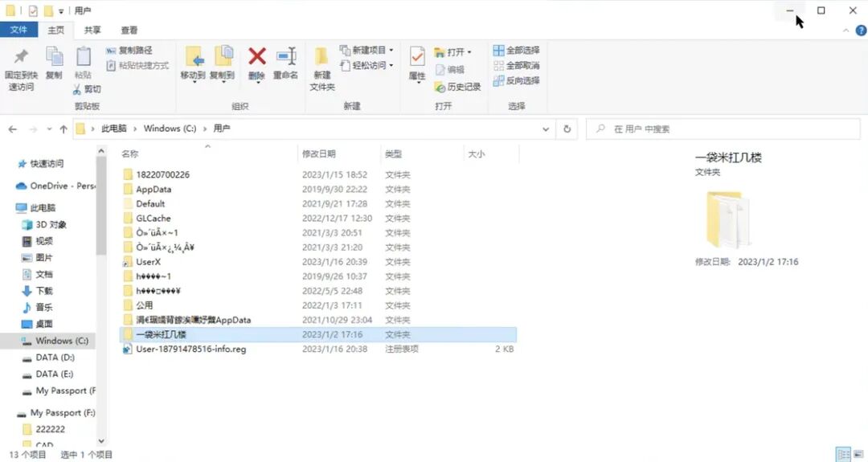
Task: Click 新建文件夹 (New folder) icon
Action: coord(321,57)
